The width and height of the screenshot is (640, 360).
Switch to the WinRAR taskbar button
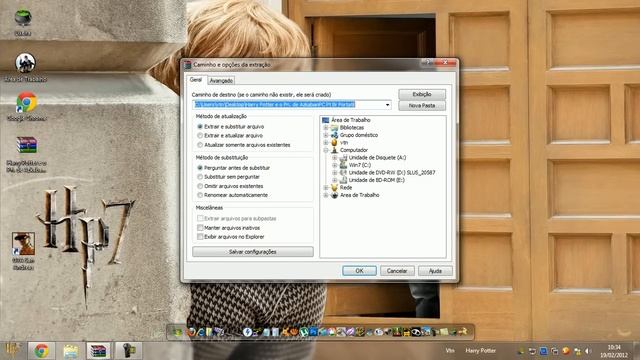(99, 351)
